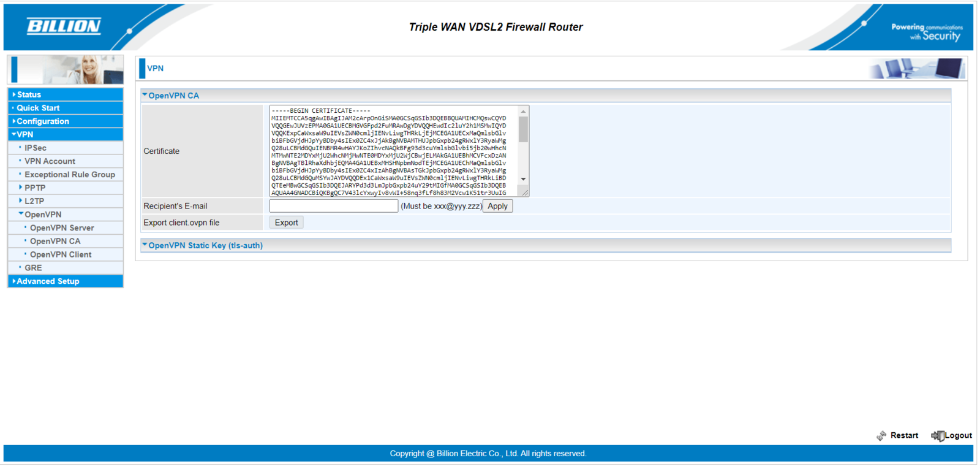
Task: Expand the Status menu
Action: (x=29, y=94)
